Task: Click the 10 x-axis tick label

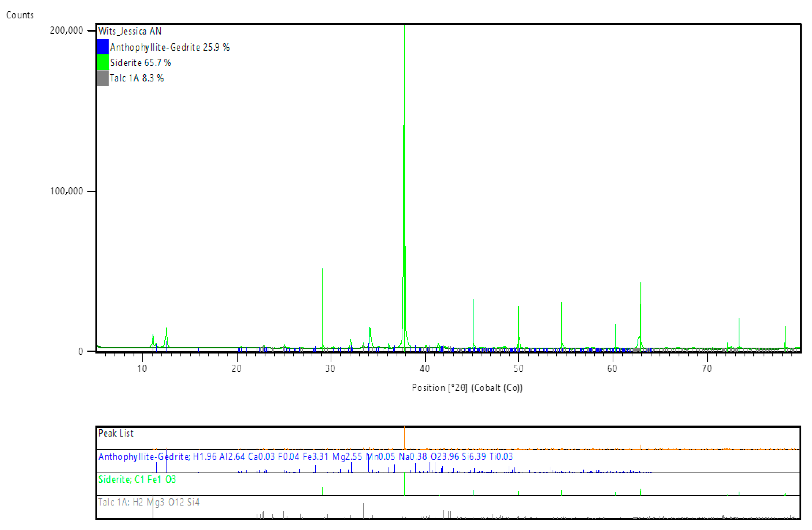Action: tap(142, 368)
